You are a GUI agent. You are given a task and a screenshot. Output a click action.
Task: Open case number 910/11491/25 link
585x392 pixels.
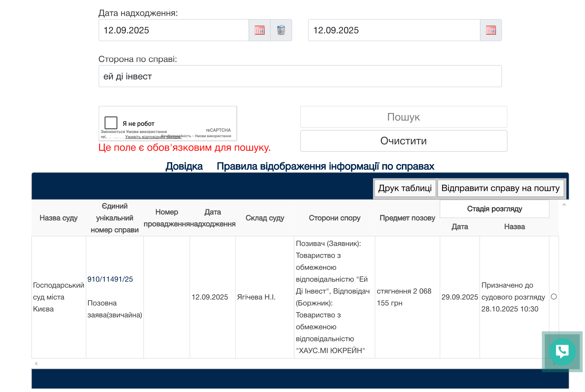point(110,279)
